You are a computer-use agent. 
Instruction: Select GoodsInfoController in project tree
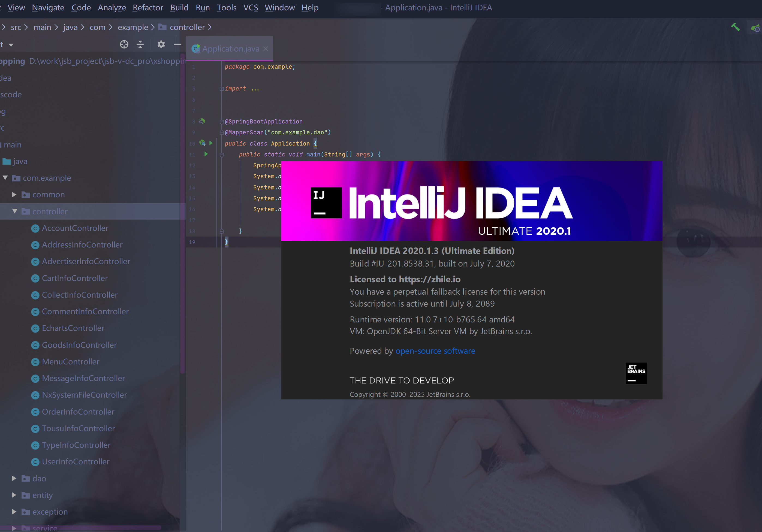coord(79,345)
